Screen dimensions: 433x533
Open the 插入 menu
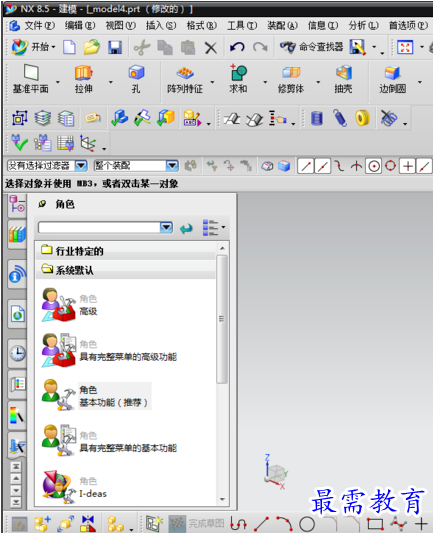coord(161,25)
